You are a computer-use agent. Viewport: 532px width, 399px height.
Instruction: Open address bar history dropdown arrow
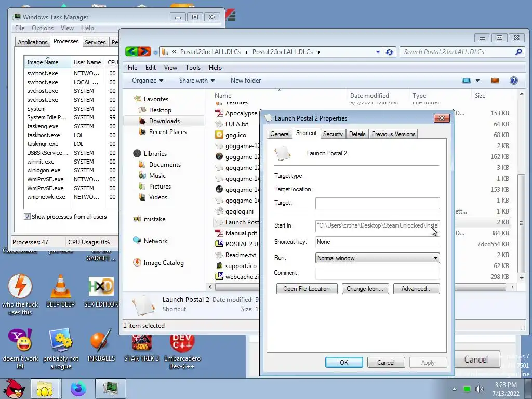378,52
